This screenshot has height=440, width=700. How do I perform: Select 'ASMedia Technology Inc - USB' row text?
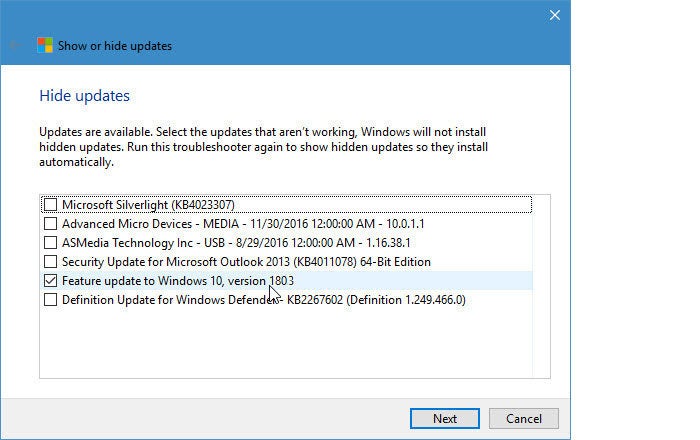pyautogui.click(x=236, y=243)
